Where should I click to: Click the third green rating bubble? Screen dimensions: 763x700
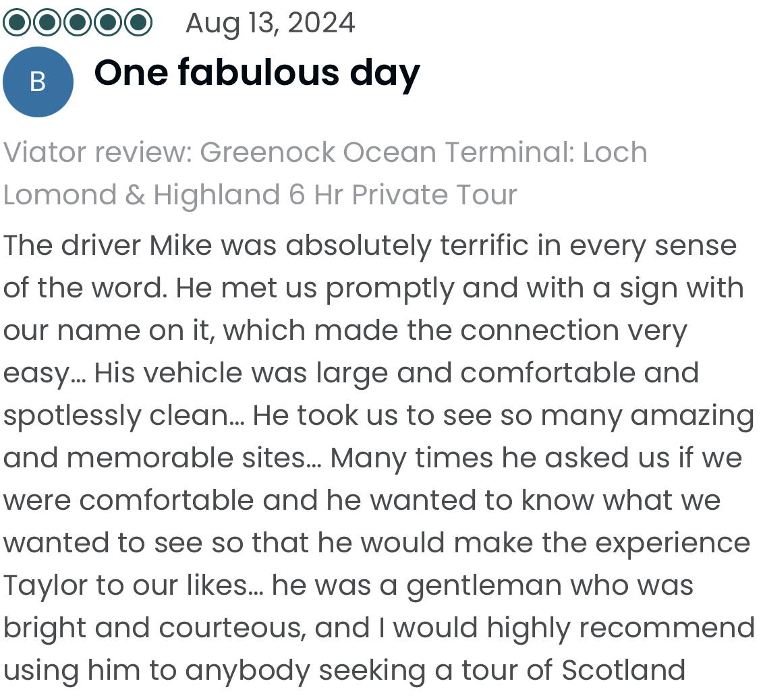(78, 23)
